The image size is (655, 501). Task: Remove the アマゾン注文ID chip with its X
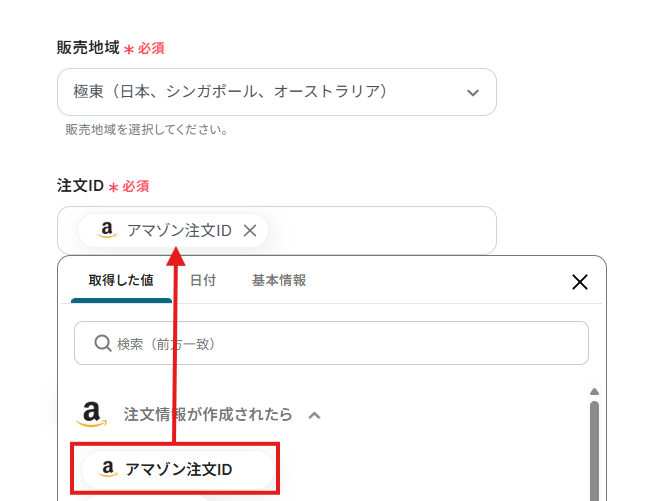(250, 231)
